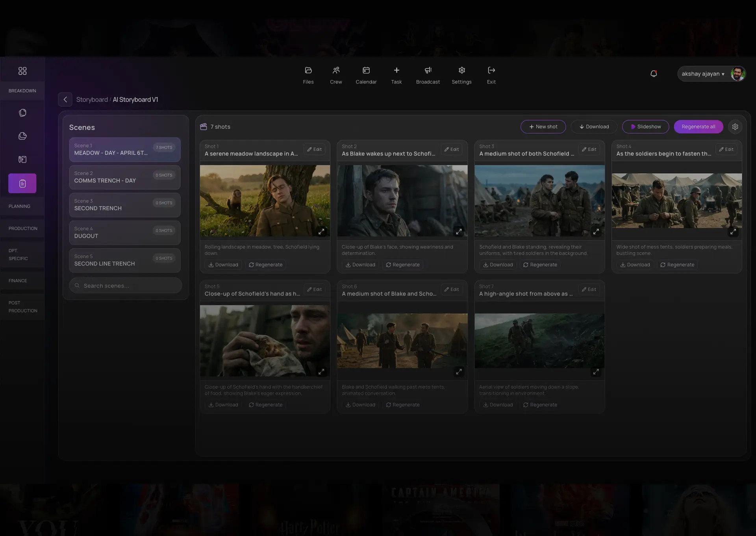Image resolution: width=756 pixels, height=536 pixels.
Task: Edit Shot 2
Action: pos(452,150)
